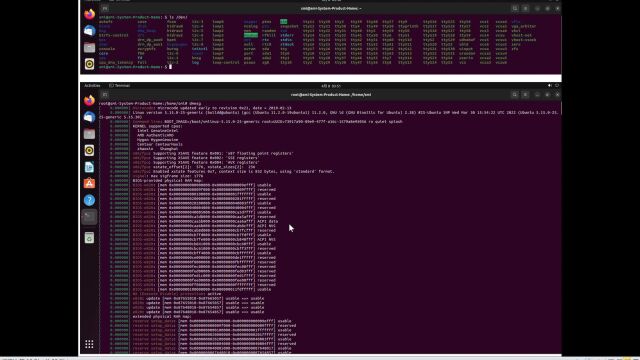Open the Trash icon in the dock
Image resolution: width=640 pixels, height=360 pixels.
coord(89,238)
